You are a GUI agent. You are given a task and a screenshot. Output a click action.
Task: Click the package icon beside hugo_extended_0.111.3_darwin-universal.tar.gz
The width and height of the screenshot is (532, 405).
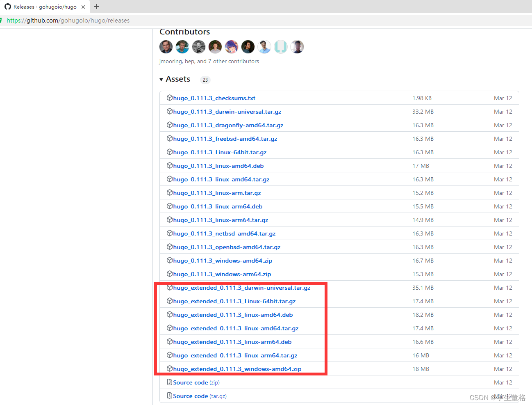pos(169,287)
